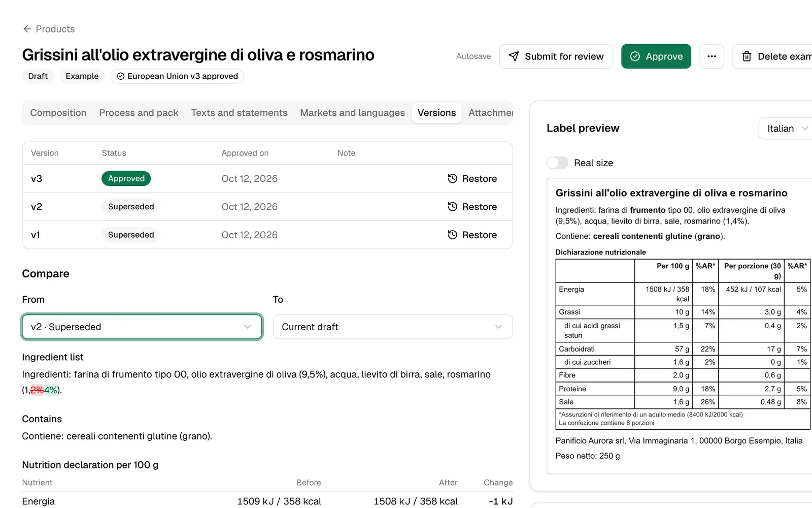The image size is (812, 508).
Task: Open the From version dropdown
Action: tap(142, 327)
